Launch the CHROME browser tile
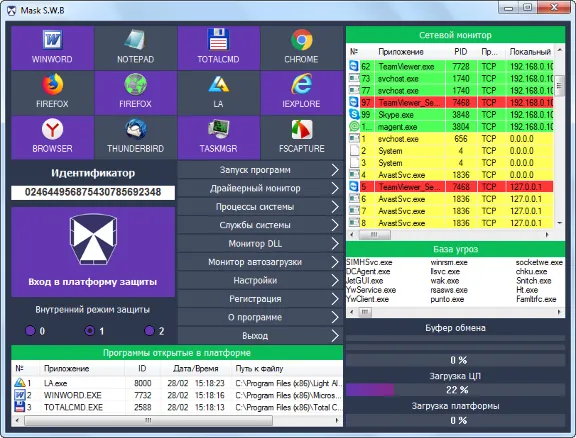 (302, 48)
